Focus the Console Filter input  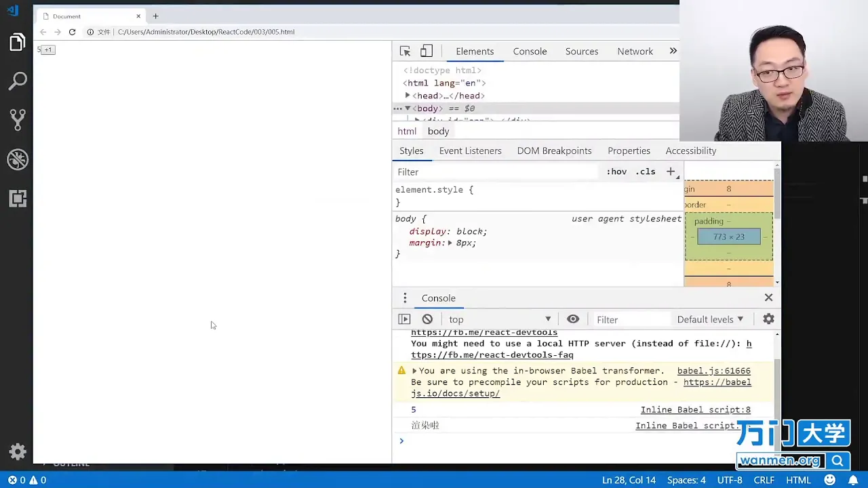point(631,319)
